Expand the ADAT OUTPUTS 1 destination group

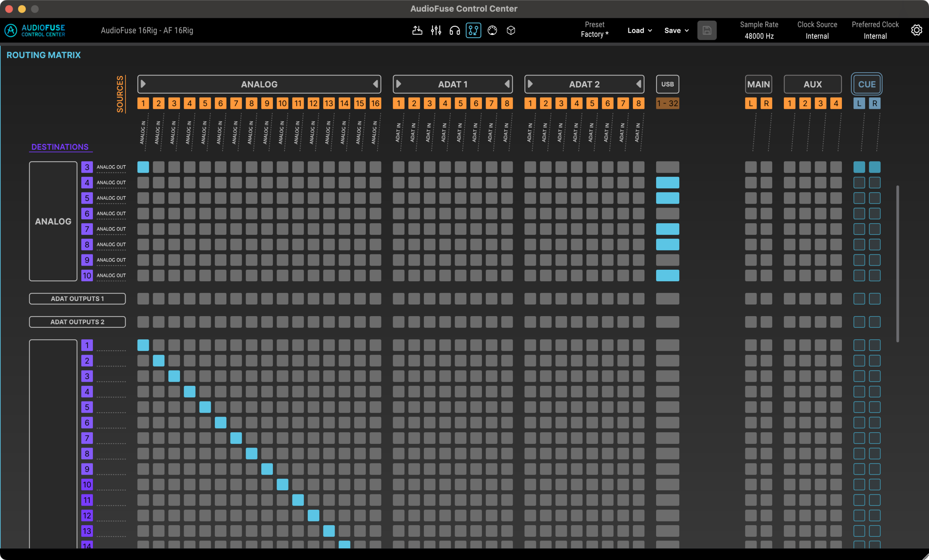point(77,299)
